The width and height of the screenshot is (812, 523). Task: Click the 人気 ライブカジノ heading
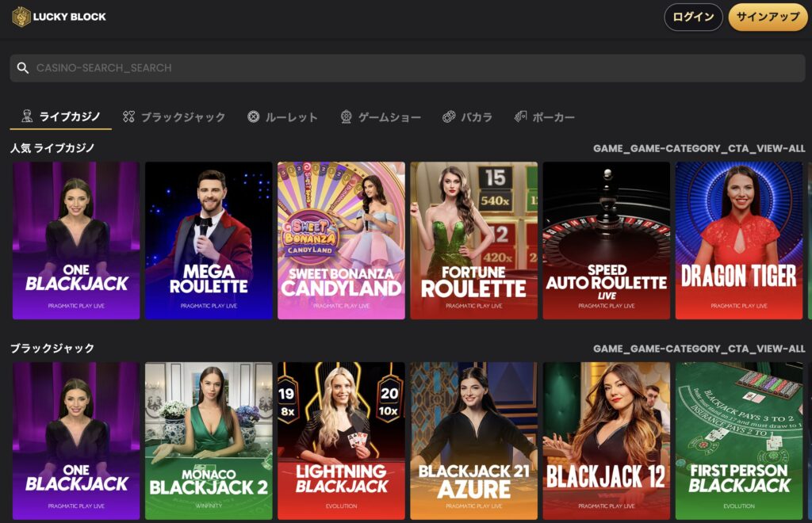[52, 148]
